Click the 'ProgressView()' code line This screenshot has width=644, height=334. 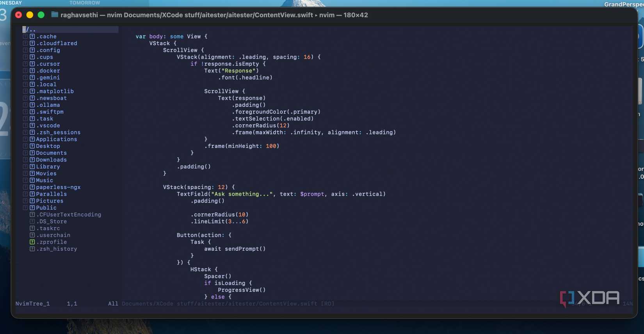tap(242, 290)
